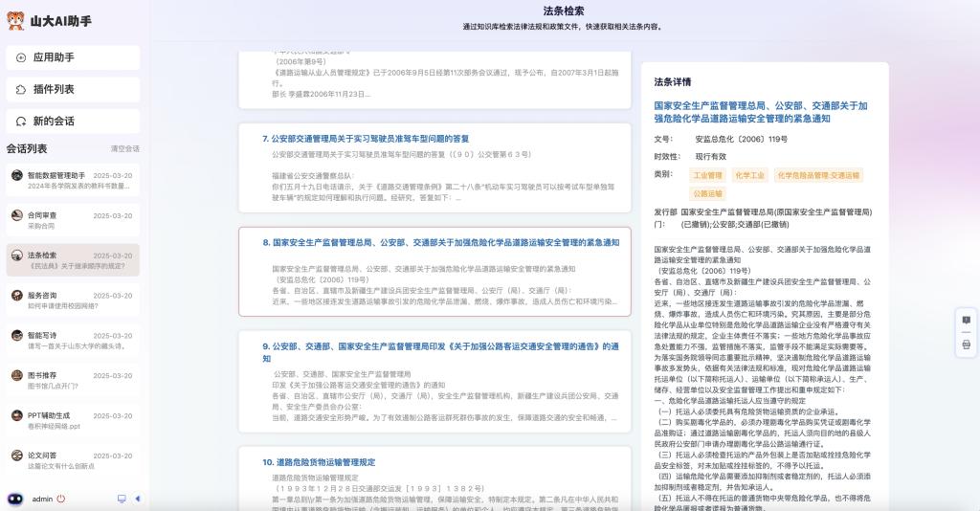
Task: Click the feedback comment icon on right edge
Action: click(x=967, y=321)
